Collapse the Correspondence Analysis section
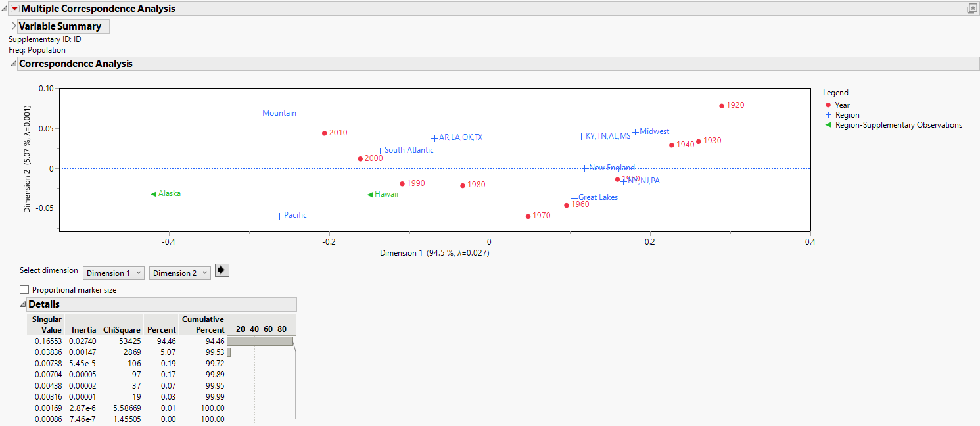The width and height of the screenshot is (980, 426). [13, 64]
